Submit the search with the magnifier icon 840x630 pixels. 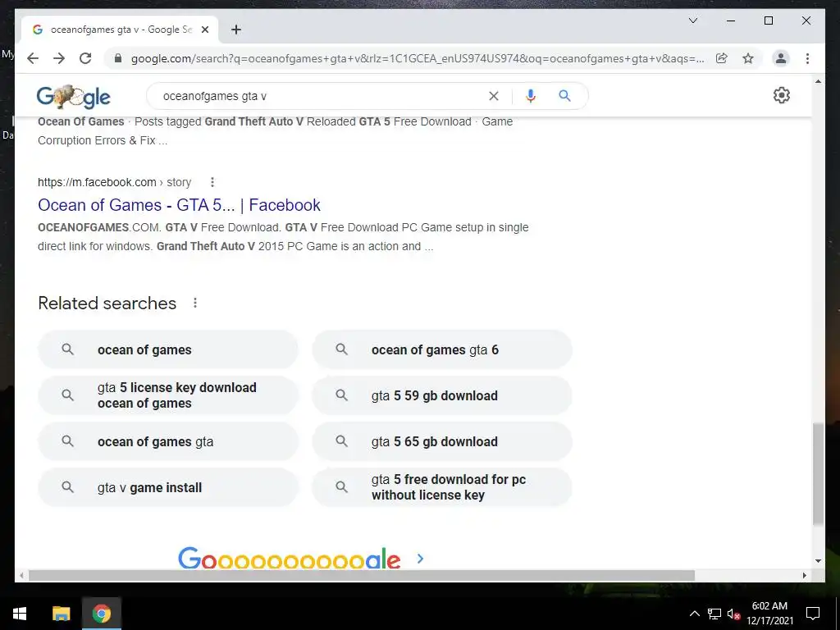564,96
